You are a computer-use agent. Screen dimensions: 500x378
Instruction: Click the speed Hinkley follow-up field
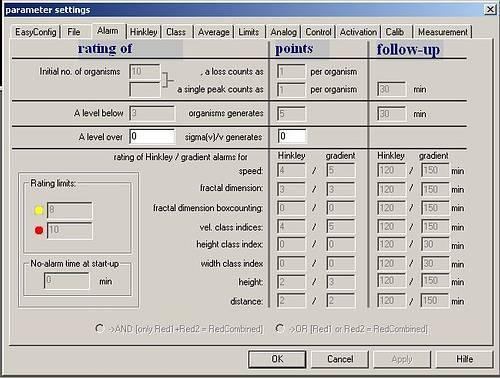392,170
